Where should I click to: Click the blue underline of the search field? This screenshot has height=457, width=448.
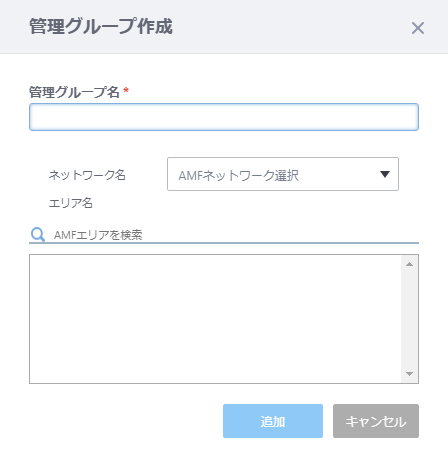coord(224,243)
